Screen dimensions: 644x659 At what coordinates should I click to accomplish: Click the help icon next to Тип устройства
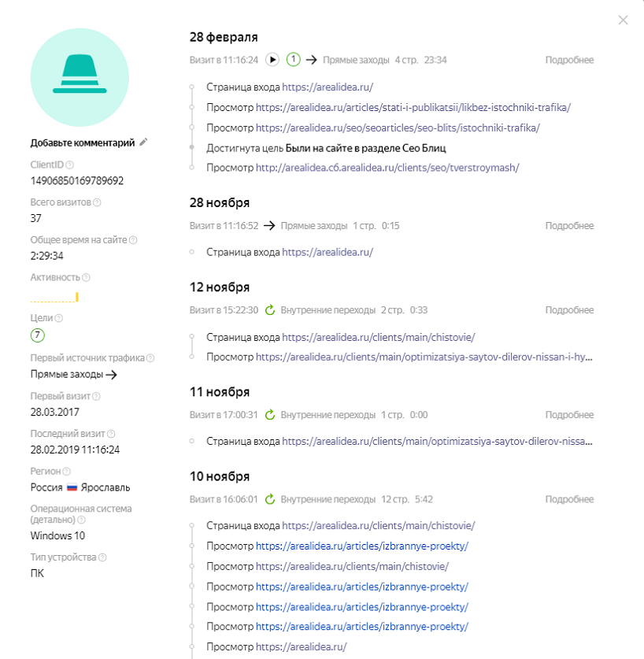tap(102, 557)
